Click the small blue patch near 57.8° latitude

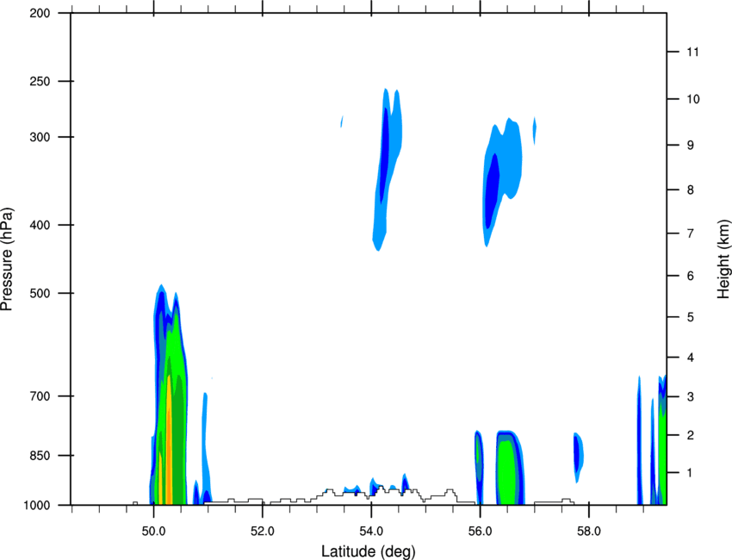click(578, 456)
